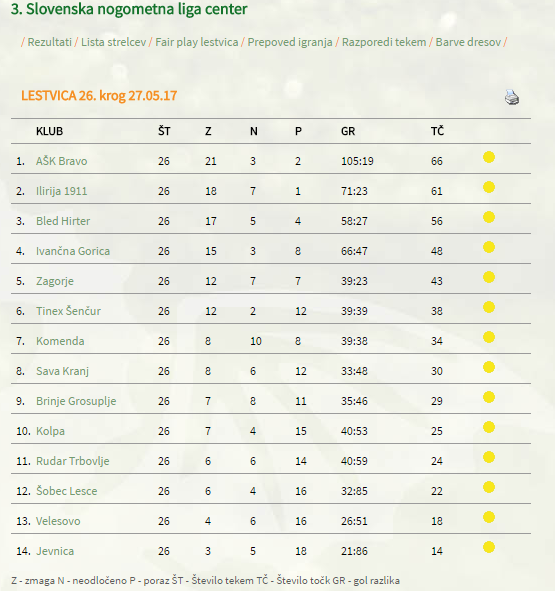Show Razporedi tekem schedule
The image size is (555, 591).
click(x=384, y=42)
